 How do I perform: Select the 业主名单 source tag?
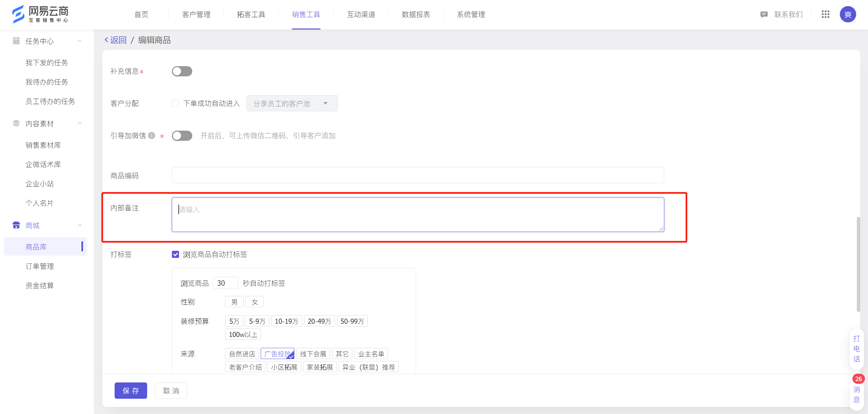(x=371, y=354)
